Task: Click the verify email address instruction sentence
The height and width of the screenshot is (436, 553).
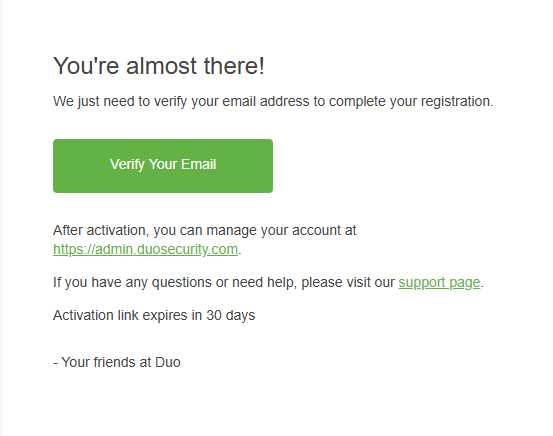Action: click(x=273, y=102)
